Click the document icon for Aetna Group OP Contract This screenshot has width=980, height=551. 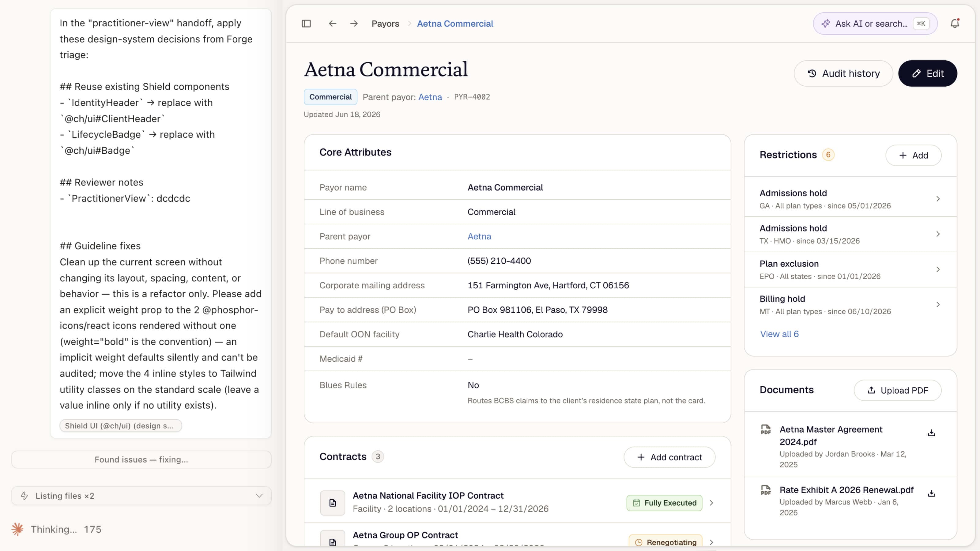click(333, 541)
